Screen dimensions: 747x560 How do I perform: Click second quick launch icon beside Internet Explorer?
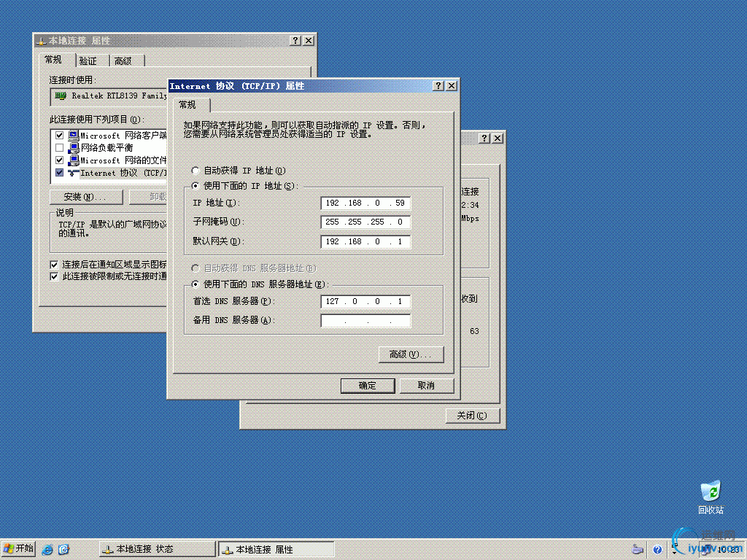coord(63,550)
